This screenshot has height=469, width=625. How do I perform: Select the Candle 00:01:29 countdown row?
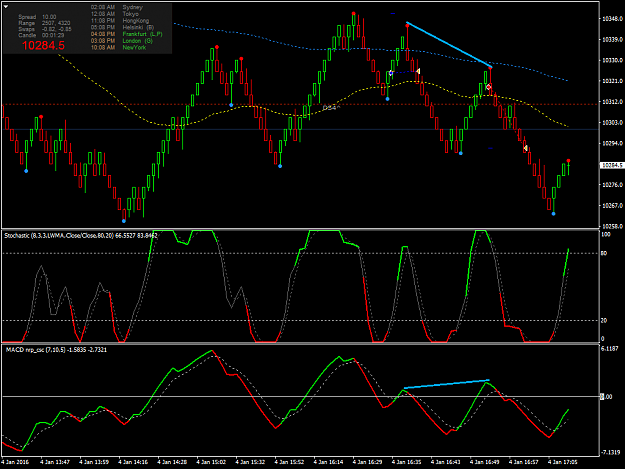[41, 35]
